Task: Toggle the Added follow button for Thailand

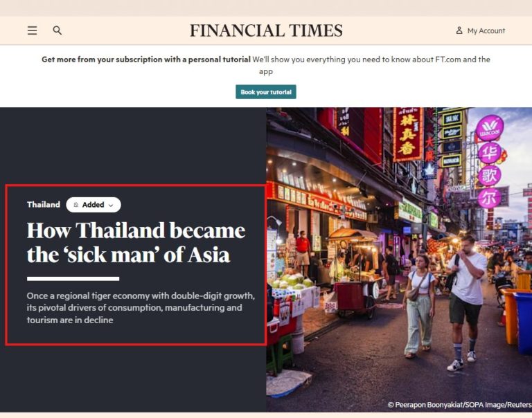Action: click(x=94, y=205)
